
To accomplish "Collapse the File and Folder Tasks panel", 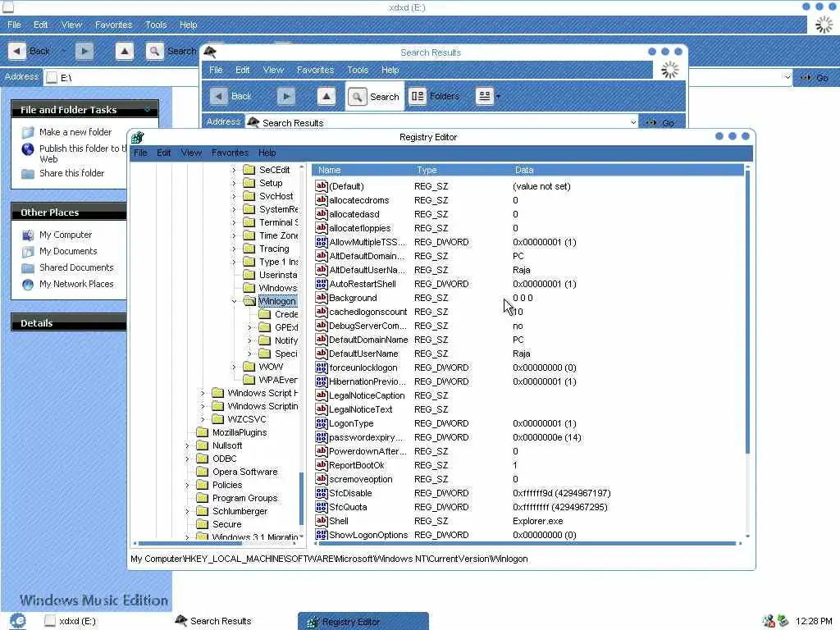I will [x=148, y=109].
